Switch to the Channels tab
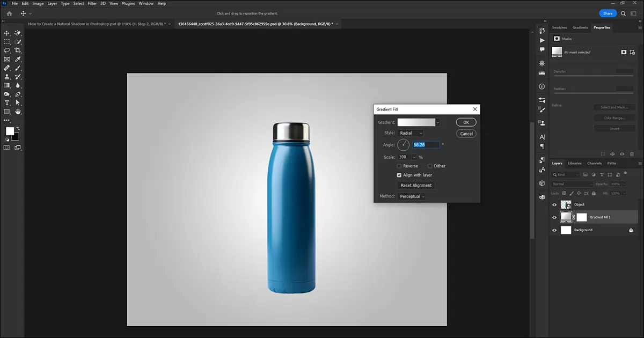The image size is (644, 338). click(x=595, y=163)
